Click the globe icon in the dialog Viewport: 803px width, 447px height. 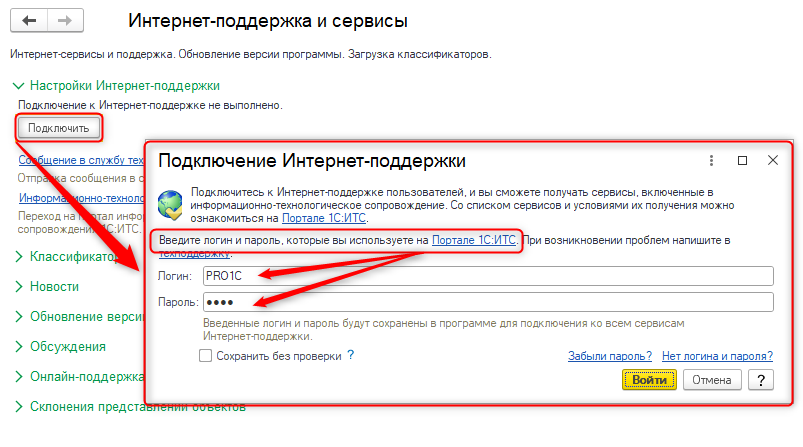tap(171, 205)
